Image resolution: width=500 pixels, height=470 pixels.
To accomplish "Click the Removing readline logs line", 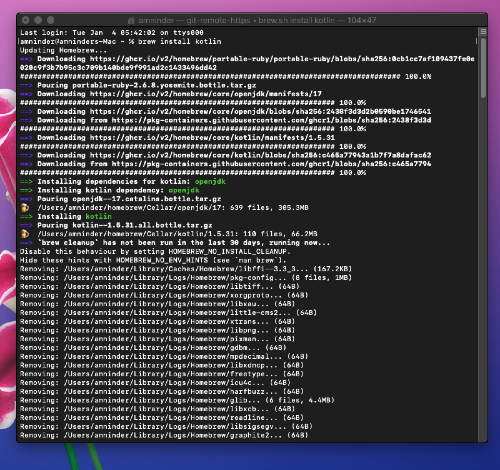I will [162, 418].
